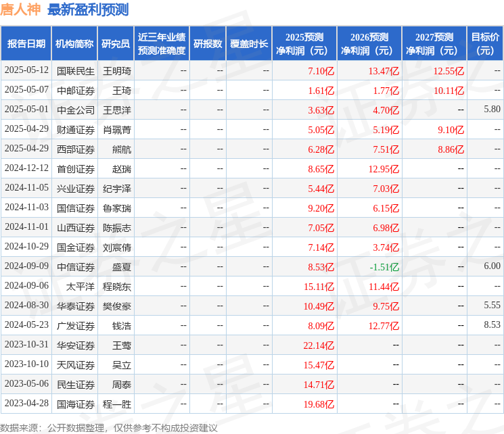This screenshot has height=434, width=504.
Task: Click the 9.20亿 forecast value
Action: pos(321,208)
